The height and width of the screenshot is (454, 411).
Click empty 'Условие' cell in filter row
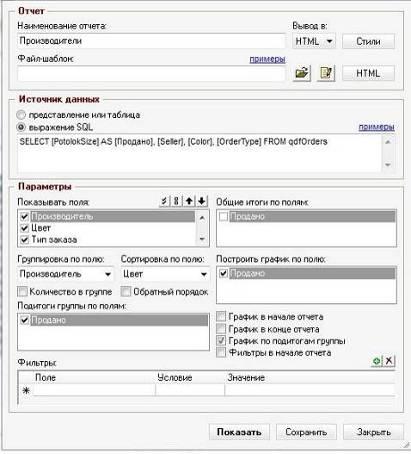(190, 390)
